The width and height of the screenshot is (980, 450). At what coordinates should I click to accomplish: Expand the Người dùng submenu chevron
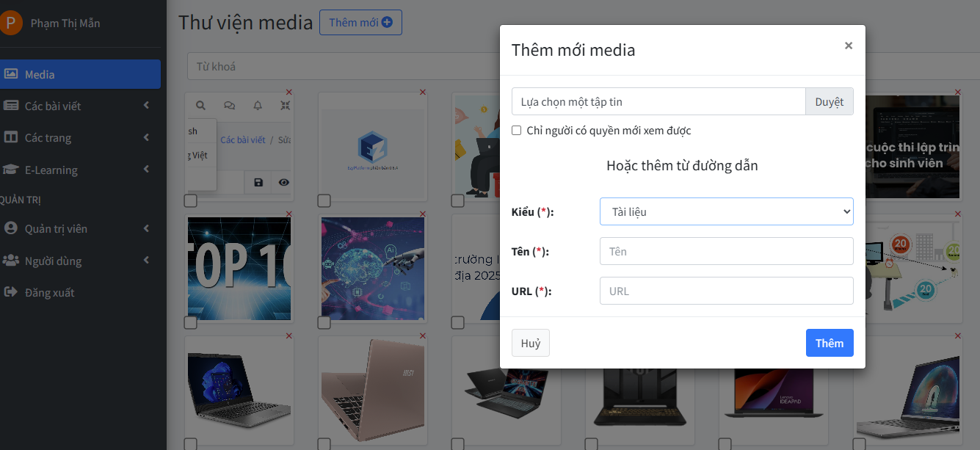click(x=146, y=261)
